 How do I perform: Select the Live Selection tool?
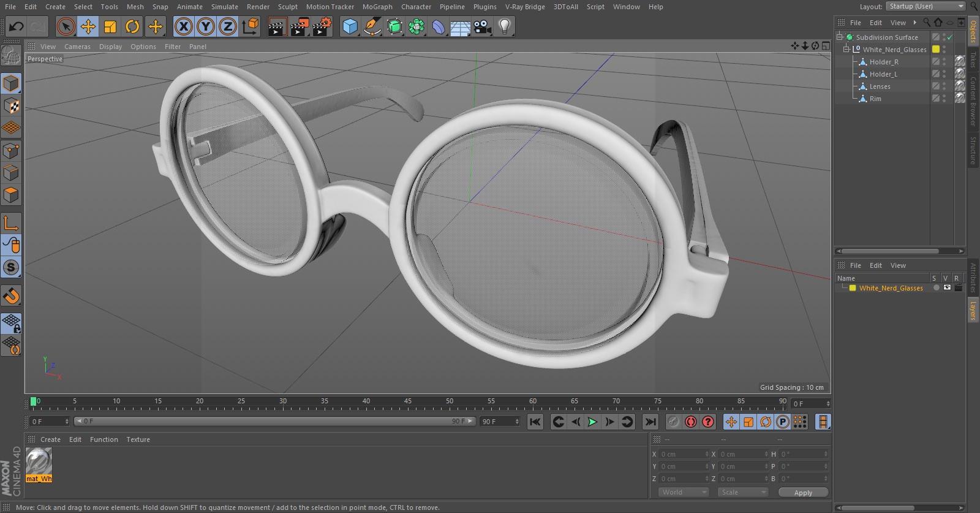click(66, 26)
